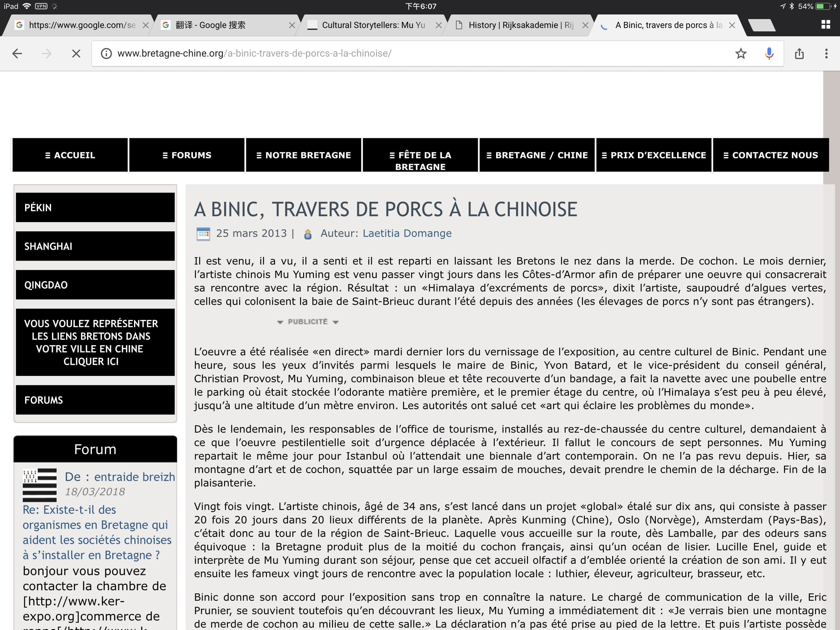Stop loading the page
The image size is (840, 630).
(x=76, y=54)
